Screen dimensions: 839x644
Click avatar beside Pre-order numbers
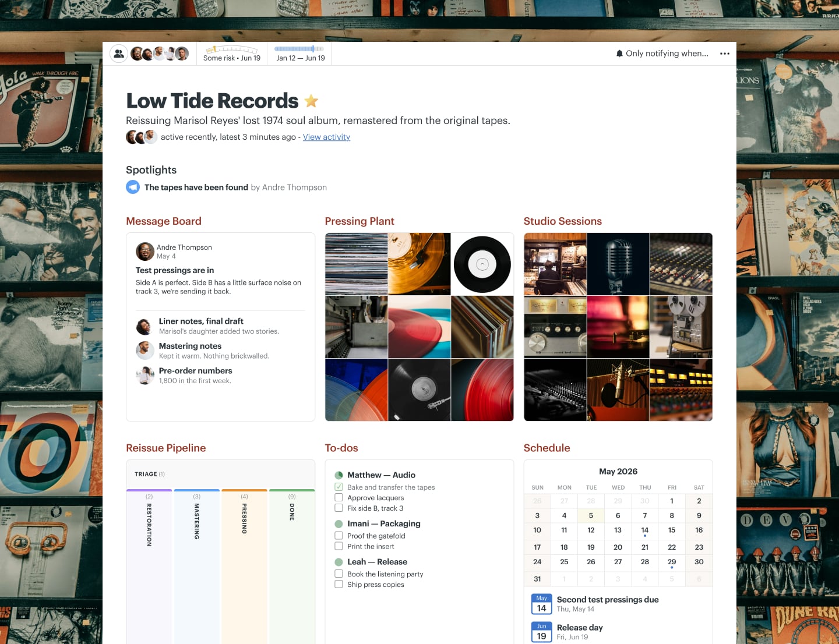[x=145, y=376]
